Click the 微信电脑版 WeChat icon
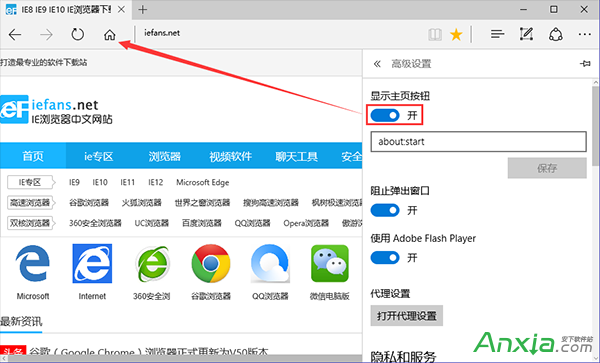The image size is (600, 363). pyautogui.click(x=330, y=264)
